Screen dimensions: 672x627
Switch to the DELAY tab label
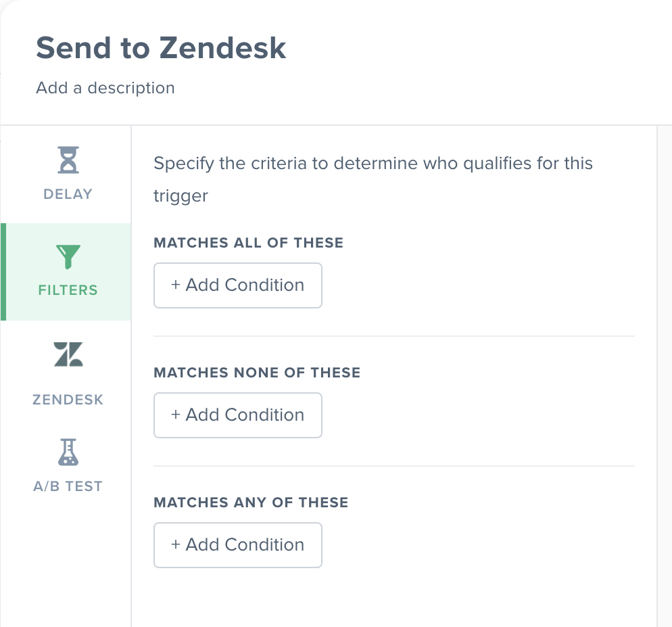68,194
